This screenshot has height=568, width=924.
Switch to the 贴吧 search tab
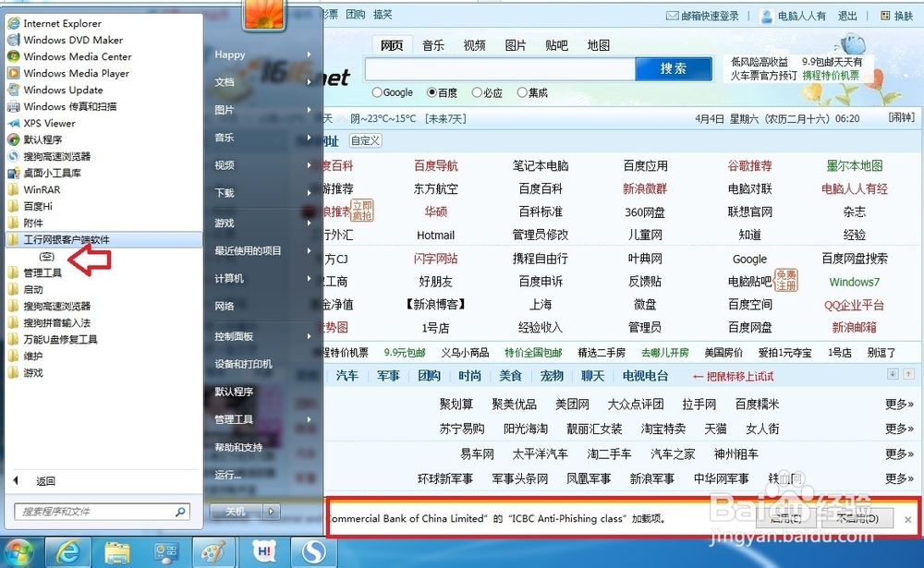(x=557, y=45)
